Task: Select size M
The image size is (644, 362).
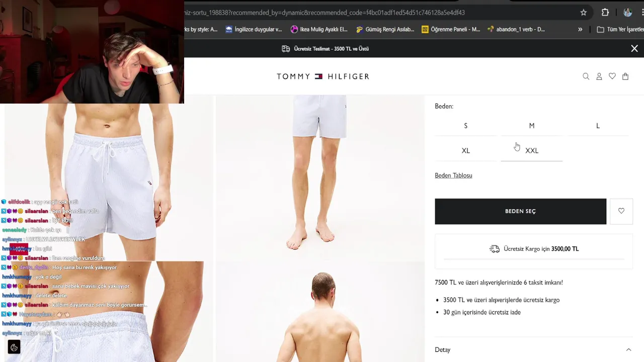Action: coord(532,126)
